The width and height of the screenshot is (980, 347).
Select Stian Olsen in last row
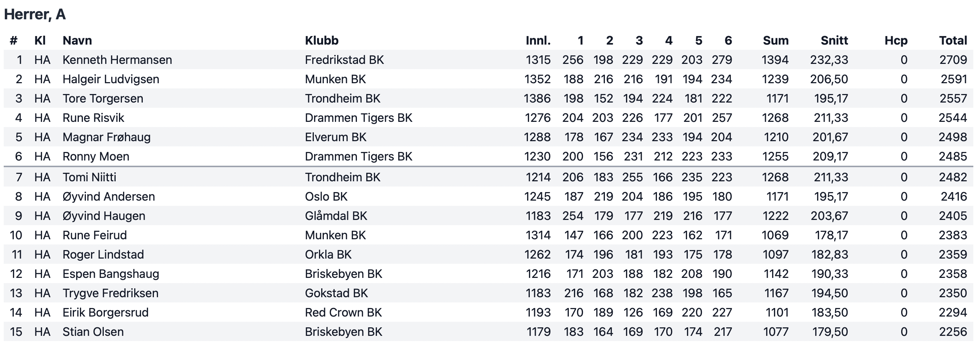click(93, 332)
